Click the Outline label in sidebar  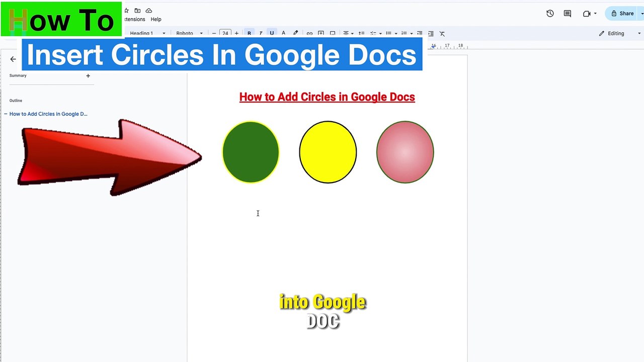pyautogui.click(x=16, y=101)
